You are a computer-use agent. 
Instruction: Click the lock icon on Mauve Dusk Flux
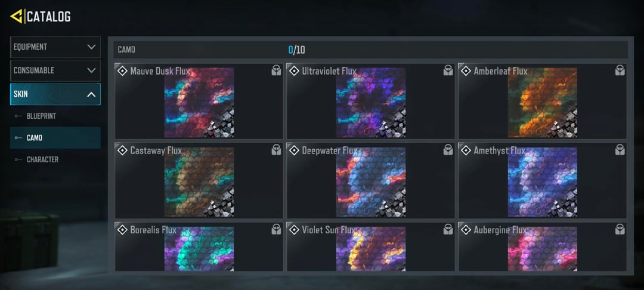click(276, 70)
